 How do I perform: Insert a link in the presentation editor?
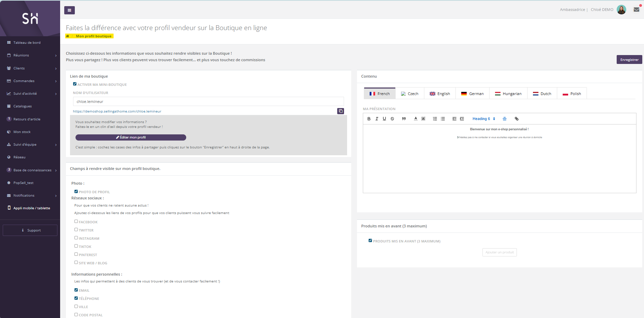click(x=517, y=119)
